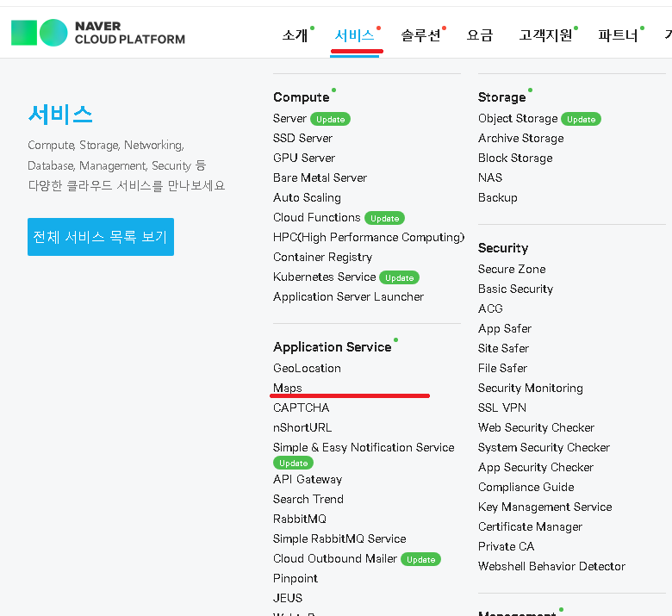Open Simple & Easy Notification Service link
This screenshot has height=616, width=672.
pyautogui.click(x=364, y=447)
